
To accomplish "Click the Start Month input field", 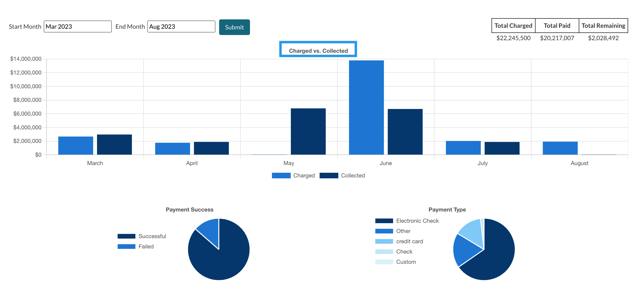I will tap(77, 26).
